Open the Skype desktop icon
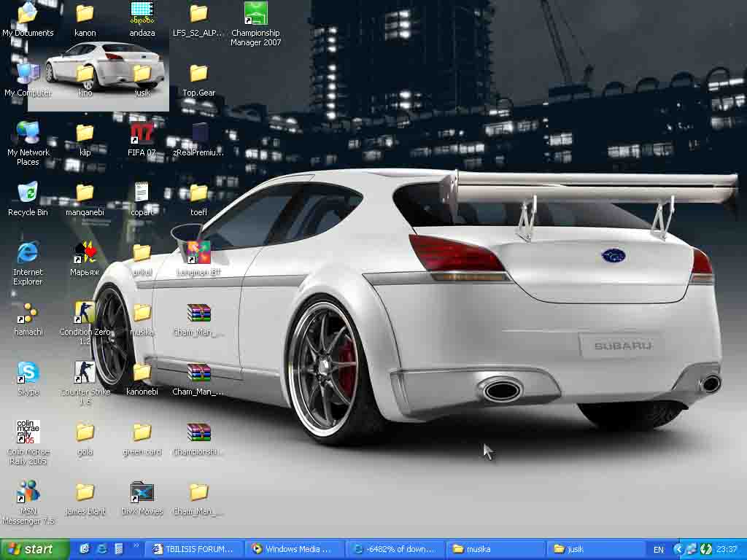Screen dimensions: 747x560 tap(28, 373)
